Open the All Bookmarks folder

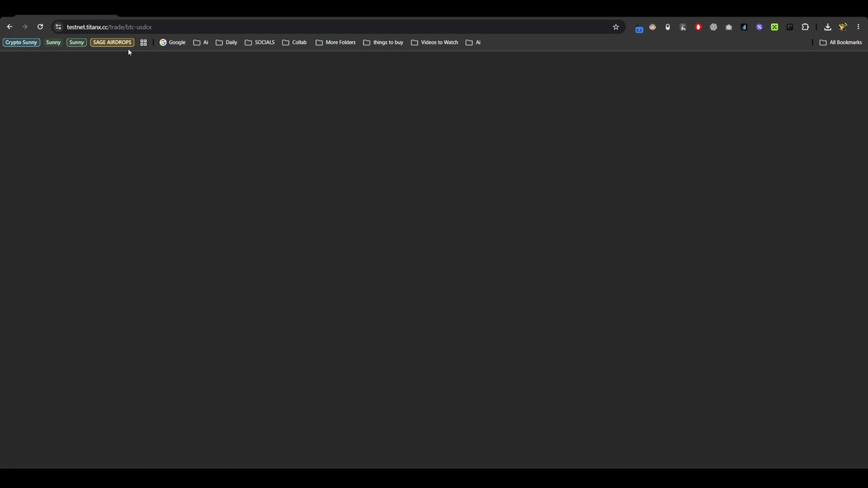pyautogui.click(x=841, y=43)
